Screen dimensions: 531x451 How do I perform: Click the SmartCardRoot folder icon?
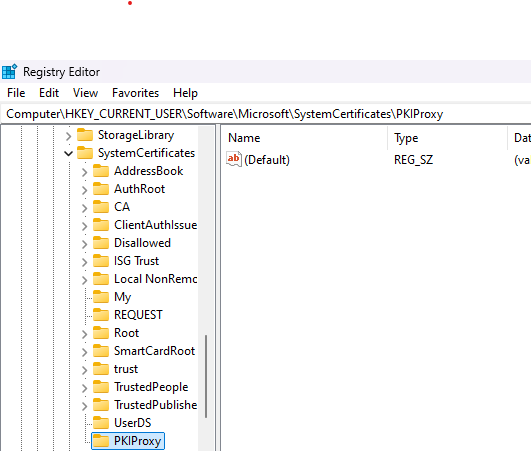[101, 351]
